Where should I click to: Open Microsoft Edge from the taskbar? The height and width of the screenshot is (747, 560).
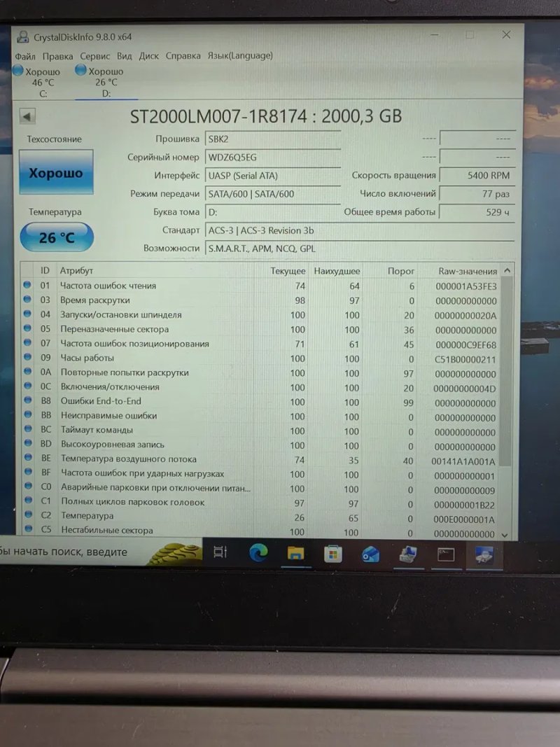click(x=258, y=552)
